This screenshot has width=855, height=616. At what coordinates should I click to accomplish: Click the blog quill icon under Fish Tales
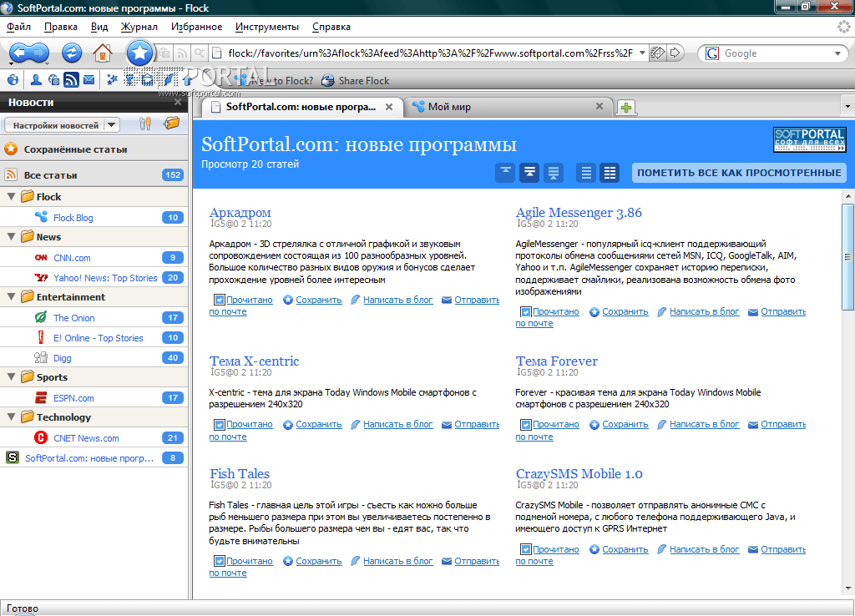(x=355, y=561)
